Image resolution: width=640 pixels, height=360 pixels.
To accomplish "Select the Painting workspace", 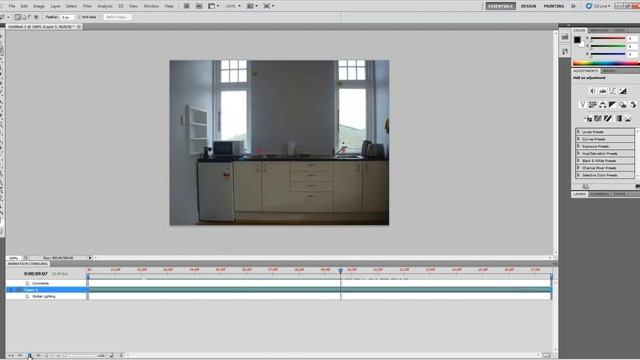I will click(553, 6).
